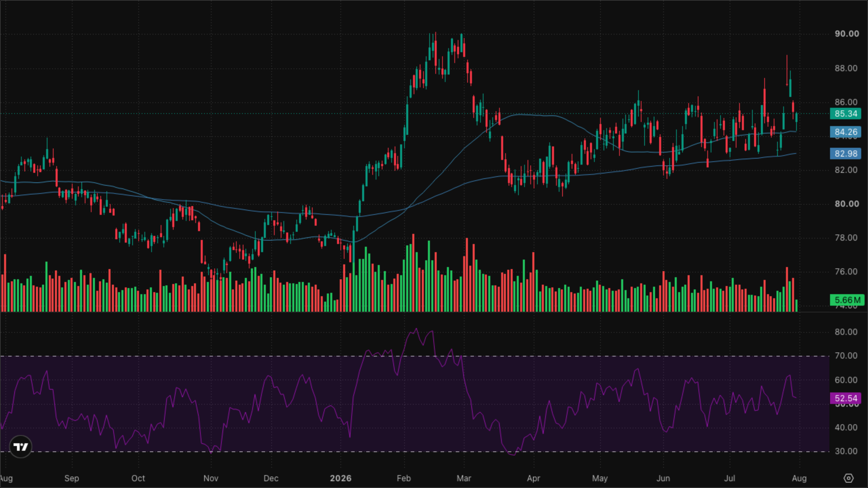Image resolution: width=868 pixels, height=488 pixels.
Task: Click the 80.00 price axis level
Action: (x=847, y=204)
